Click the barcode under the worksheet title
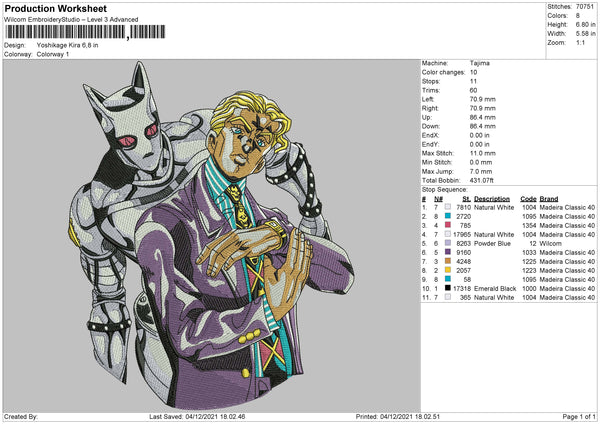The width and height of the screenshot is (600, 424). [85, 32]
